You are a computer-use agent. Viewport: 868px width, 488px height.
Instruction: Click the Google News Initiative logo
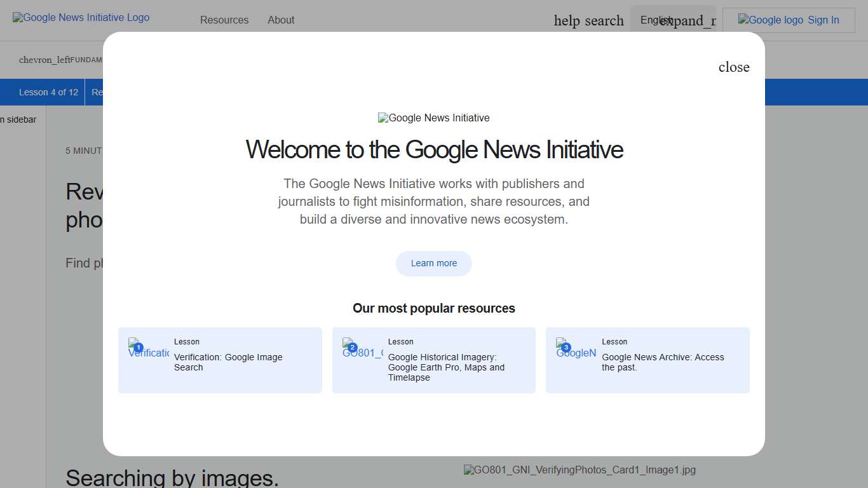tap(81, 17)
